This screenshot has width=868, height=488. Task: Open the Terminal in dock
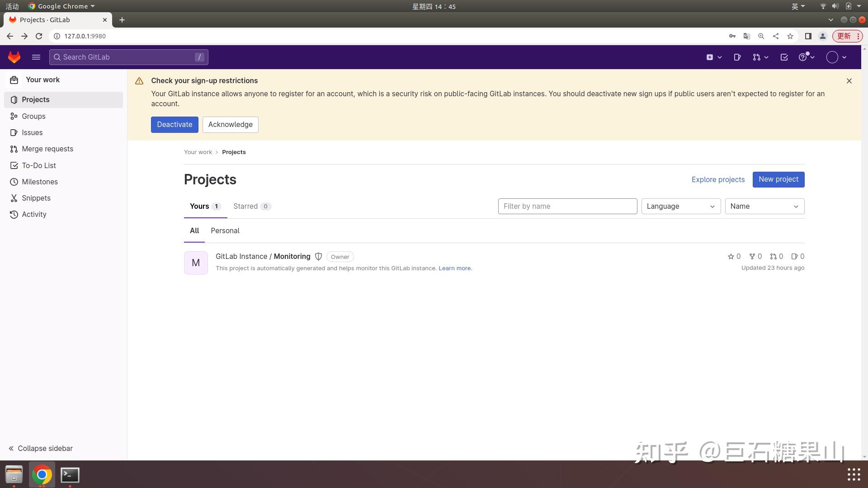[x=70, y=474]
